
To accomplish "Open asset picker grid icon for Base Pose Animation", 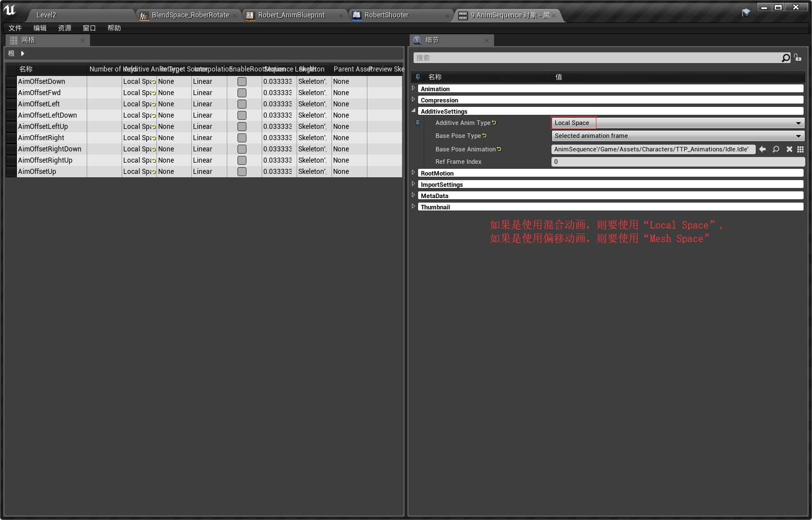I will point(800,149).
